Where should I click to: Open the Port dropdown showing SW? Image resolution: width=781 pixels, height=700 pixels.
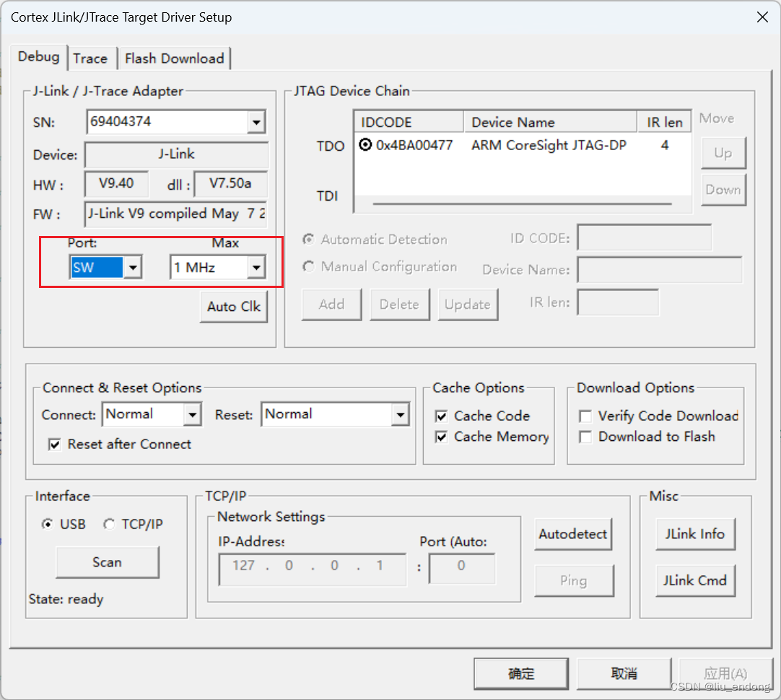[132, 267]
